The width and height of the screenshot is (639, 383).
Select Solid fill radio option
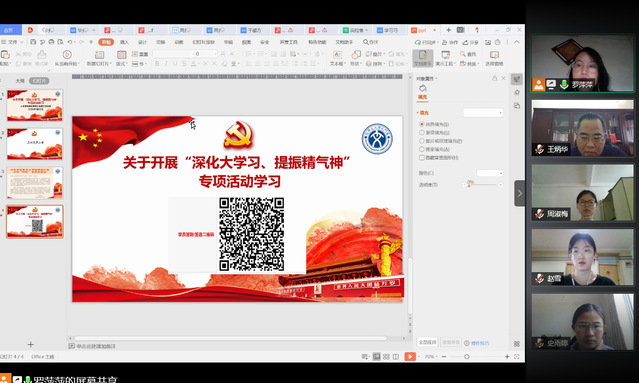422,124
